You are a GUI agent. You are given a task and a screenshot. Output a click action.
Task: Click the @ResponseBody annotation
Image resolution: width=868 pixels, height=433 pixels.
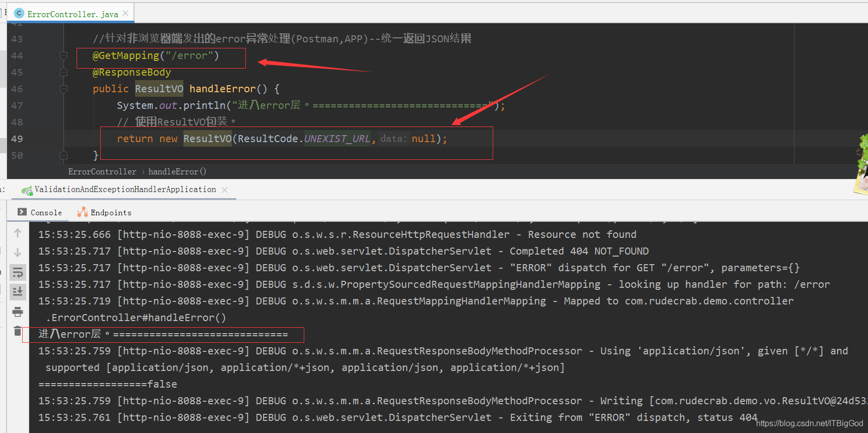(131, 72)
